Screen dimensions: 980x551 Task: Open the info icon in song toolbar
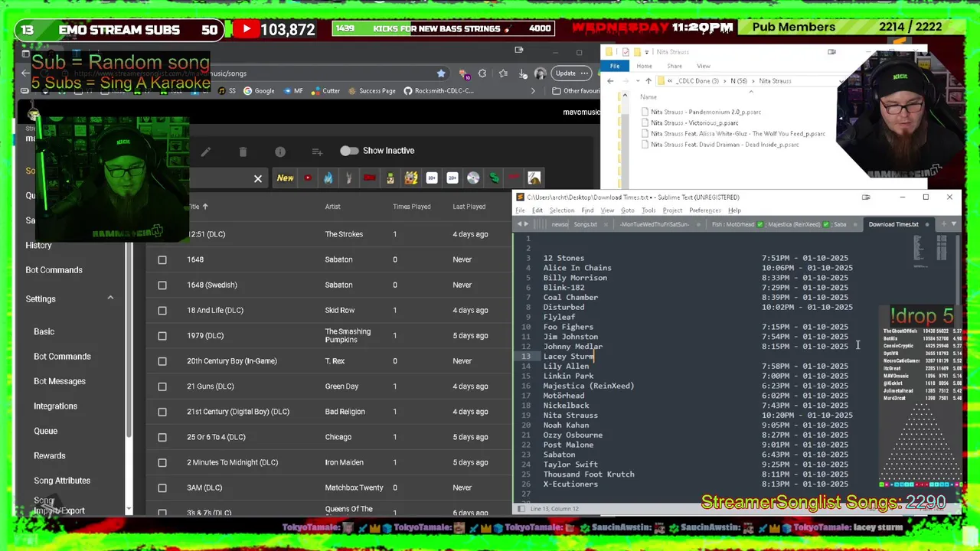point(280,152)
